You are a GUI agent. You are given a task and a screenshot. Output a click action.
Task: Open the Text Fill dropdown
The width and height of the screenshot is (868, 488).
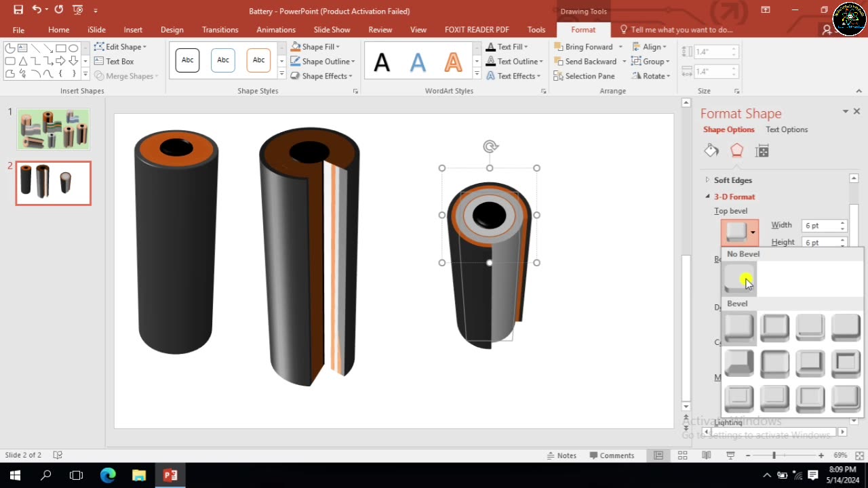click(507, 47)
